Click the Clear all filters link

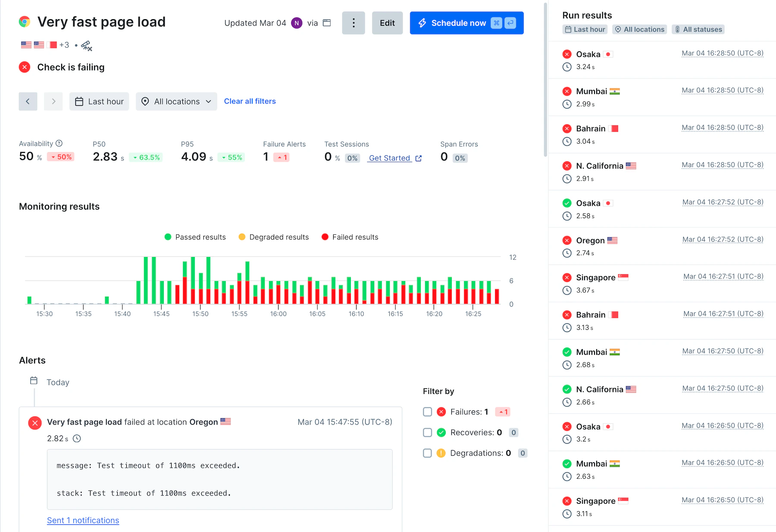(250, 101)
